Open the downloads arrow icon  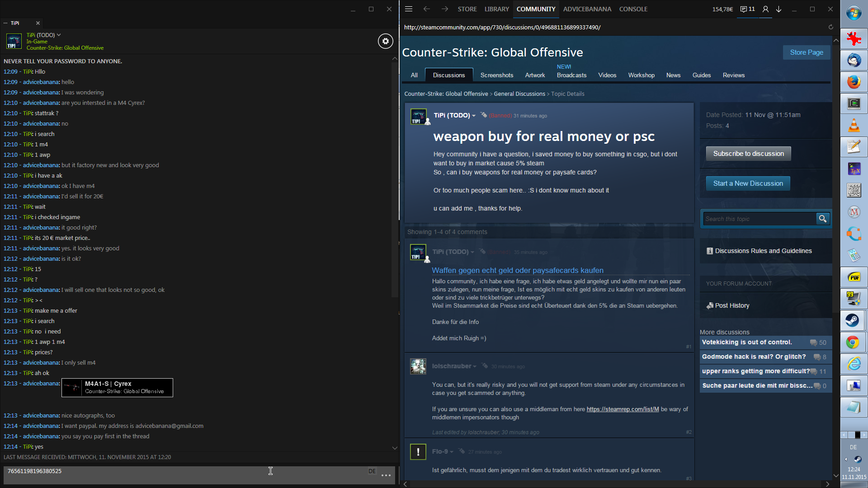779,9
